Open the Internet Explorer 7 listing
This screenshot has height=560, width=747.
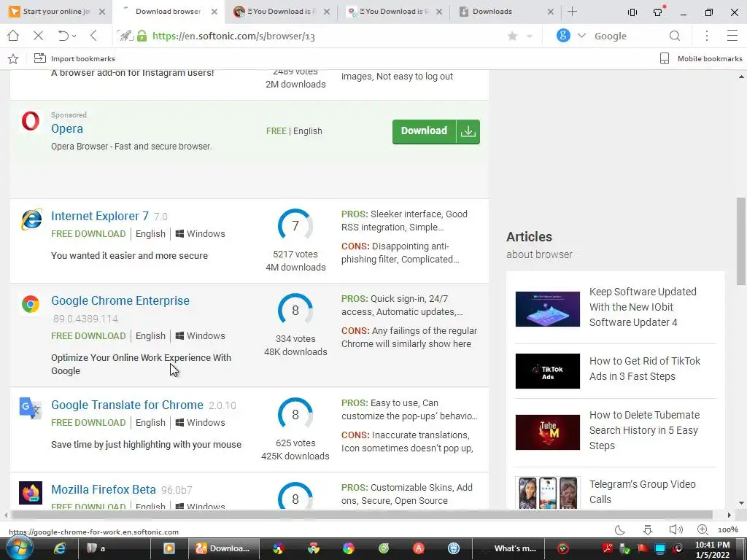pos(100,216)
